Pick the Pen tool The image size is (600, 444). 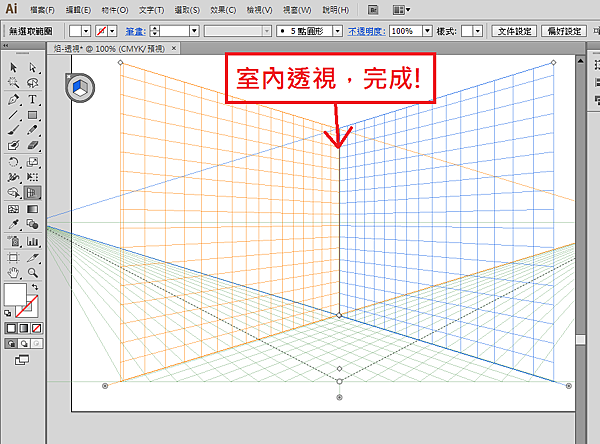(x=14, y=100)
